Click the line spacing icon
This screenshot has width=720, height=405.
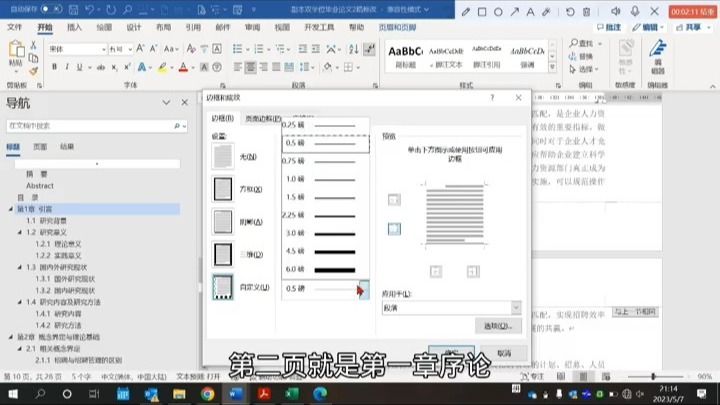tap(304, 68)
